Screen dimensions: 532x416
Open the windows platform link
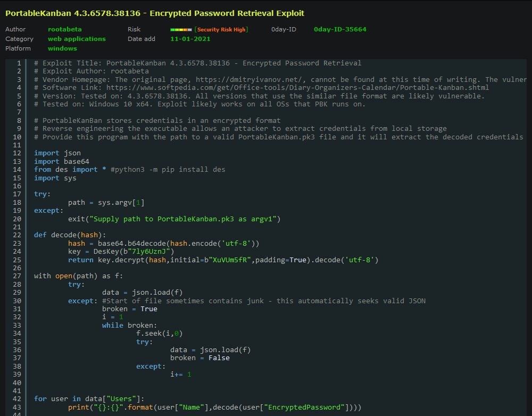coord(62,48)
